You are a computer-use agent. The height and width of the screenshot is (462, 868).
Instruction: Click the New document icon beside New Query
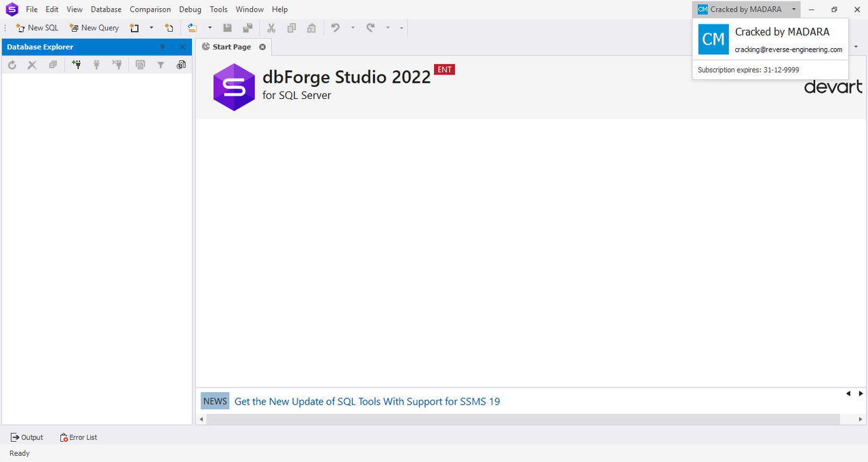coord(134,28)
